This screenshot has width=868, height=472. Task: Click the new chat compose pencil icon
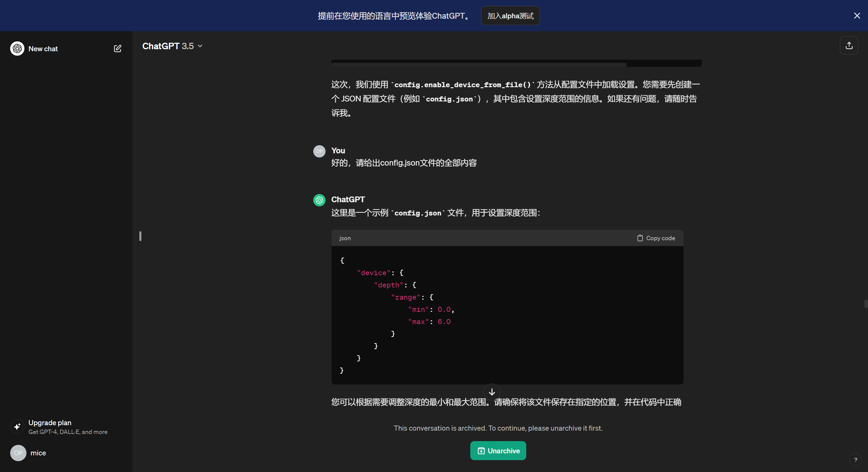(x=117, y=49)
